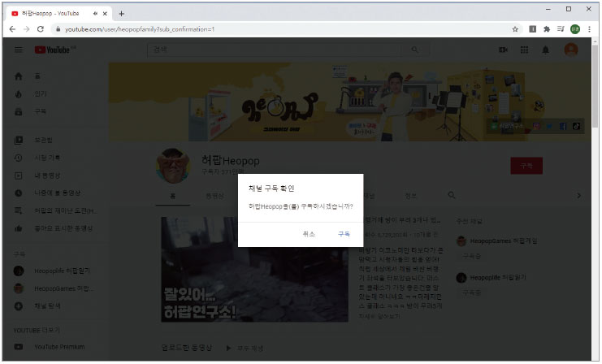This screenshot has width=602, height=364.
Task: Confirm subscription with the 구독 dialog button
Action: [344, 234]
